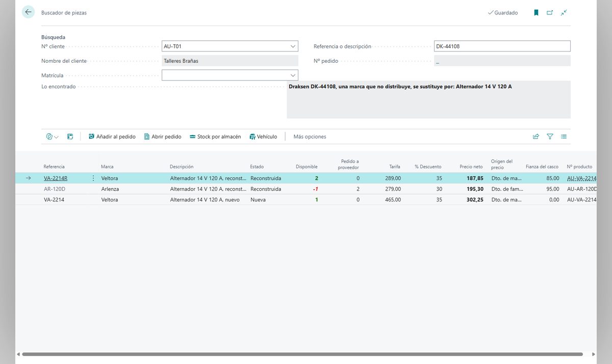Expand the Matrícula dropdown arrow

(x=293, y=75)
